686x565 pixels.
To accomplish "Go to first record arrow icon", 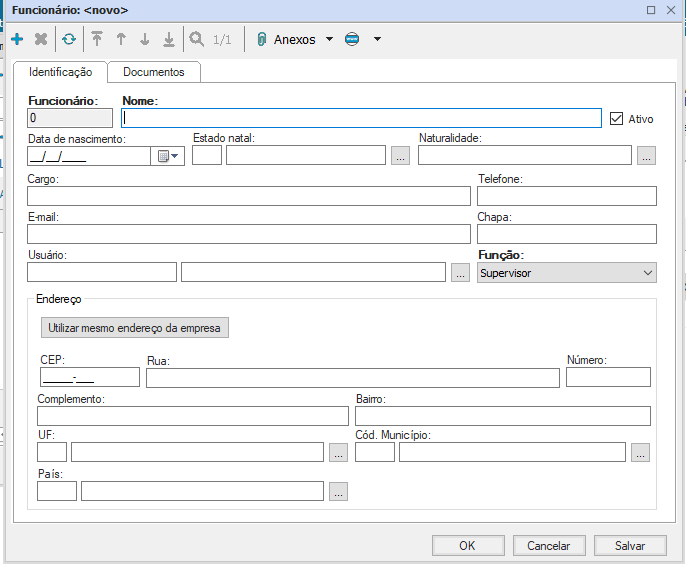I will point(97,40).
